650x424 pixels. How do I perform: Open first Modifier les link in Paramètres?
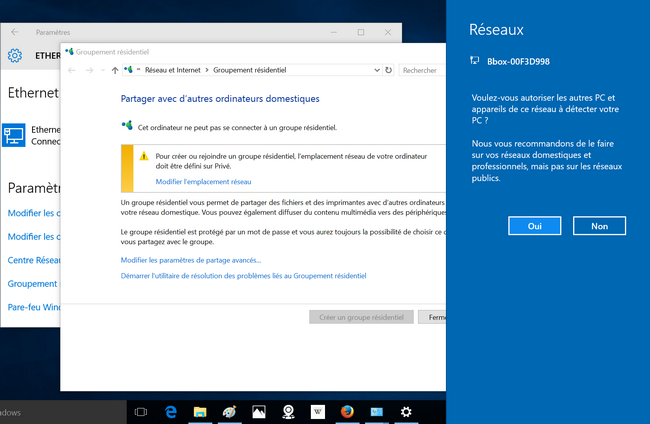[x=34, y=213]
